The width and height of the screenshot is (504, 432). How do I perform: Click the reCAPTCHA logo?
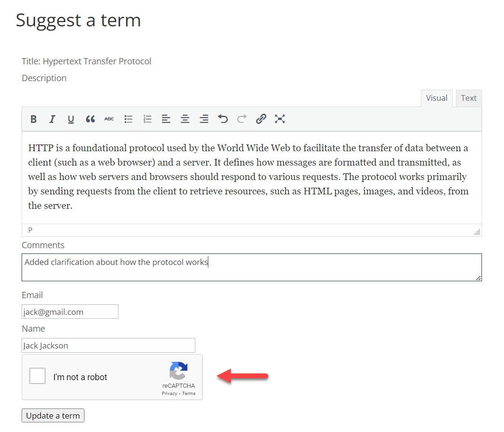tap(179, 371)
